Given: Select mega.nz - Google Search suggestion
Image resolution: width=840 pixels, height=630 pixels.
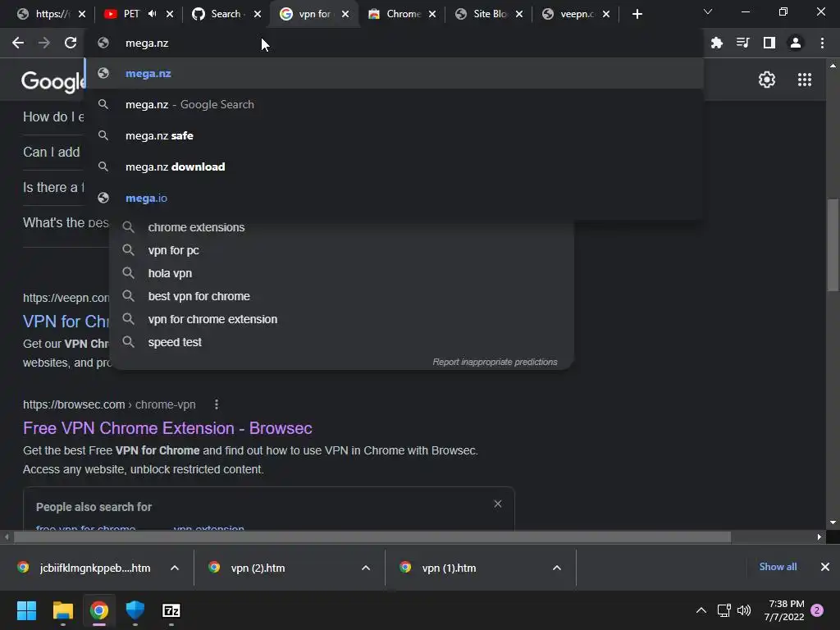Looking at the screenshot, I should pyautogui.click(x=395, y=104).
